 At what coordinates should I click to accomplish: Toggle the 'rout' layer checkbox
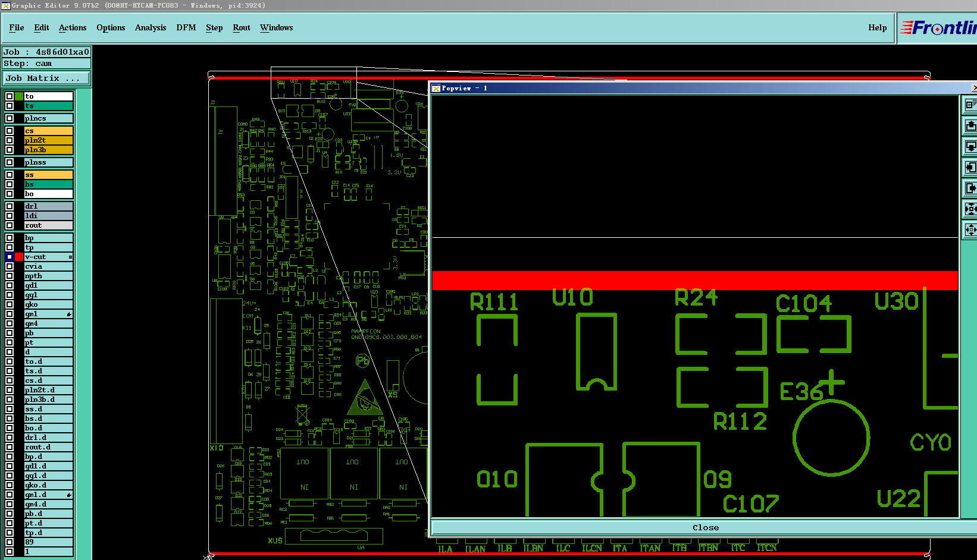(10, 225)
